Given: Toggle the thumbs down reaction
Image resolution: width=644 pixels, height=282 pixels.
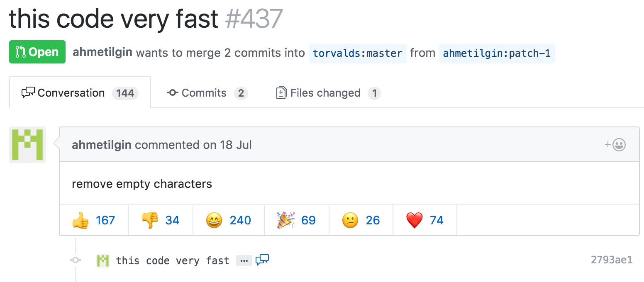Looking at the screenshot, I should point(161,220).
